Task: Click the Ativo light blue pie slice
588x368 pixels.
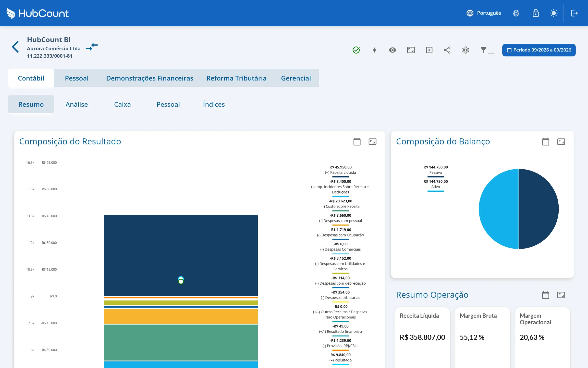Action: [499, 209]
